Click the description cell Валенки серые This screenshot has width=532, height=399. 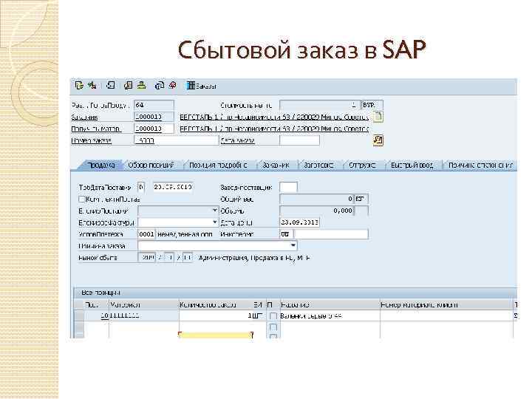coord(329,316)
